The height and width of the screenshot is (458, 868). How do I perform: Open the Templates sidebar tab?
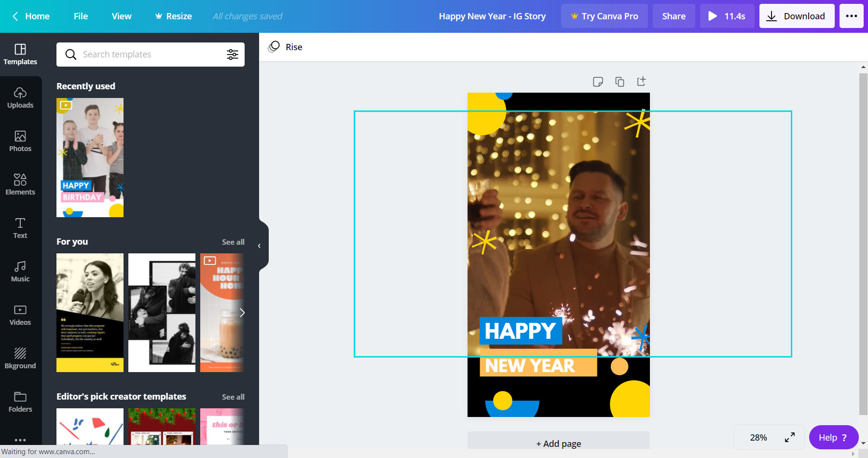click(x=20, y=55)
